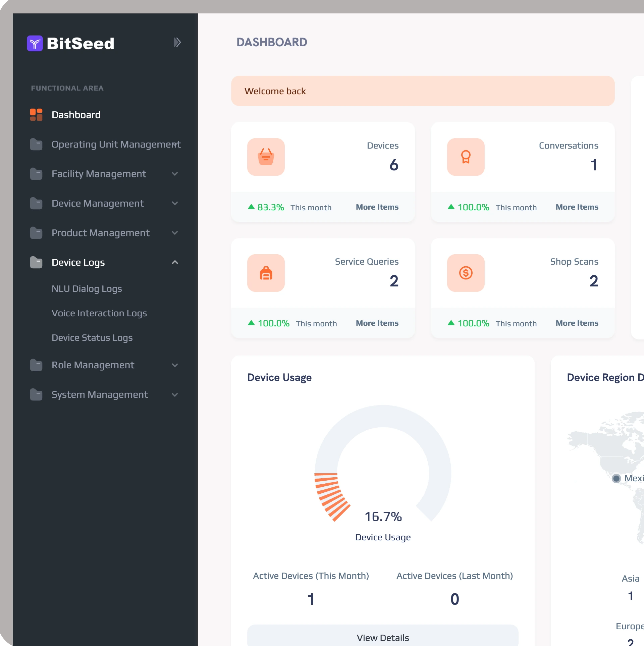This screenshot has width=644, height=646.
Task: Click Active Devices (This Month) label
Action: point(311,576)
